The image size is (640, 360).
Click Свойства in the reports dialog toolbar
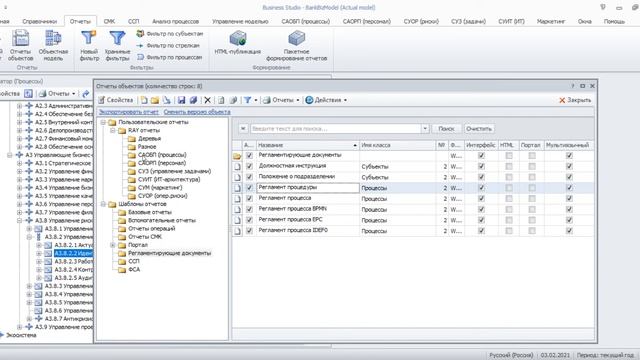116,100
